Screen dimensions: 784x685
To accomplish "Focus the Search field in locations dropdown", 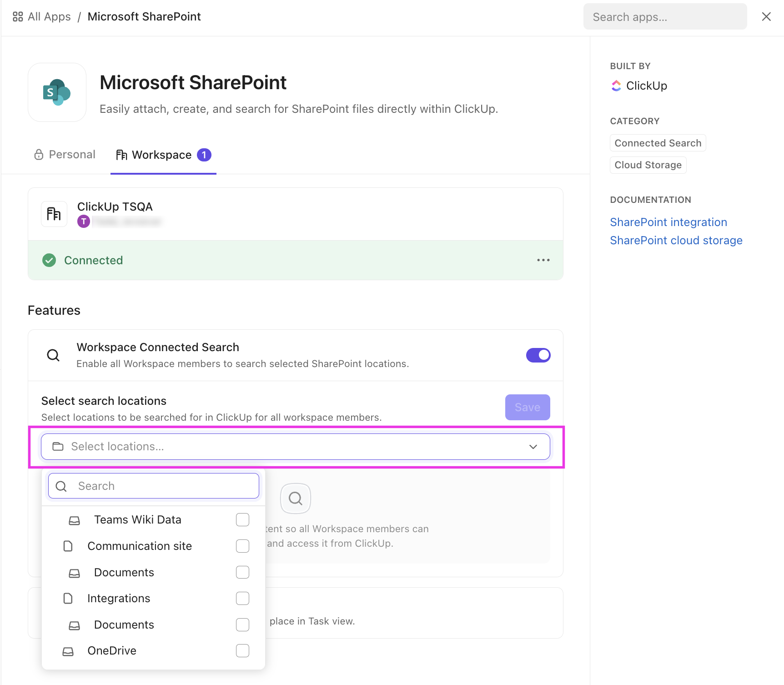I will (154, 486).
